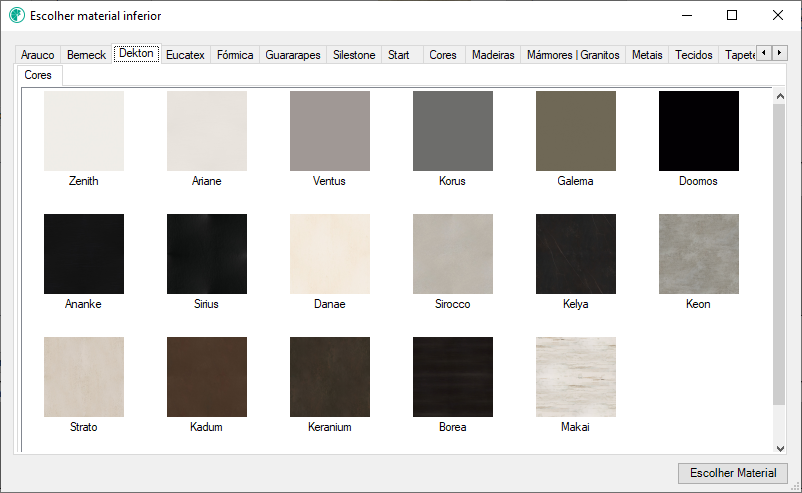Pick the Korus dark grey swatch
Image resolution: width=802 pixels, height=493 pixels.
pos(453,131)
